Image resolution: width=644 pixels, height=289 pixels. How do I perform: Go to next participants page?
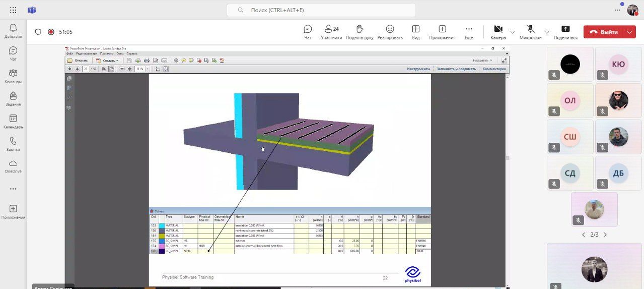(x=605, y=235)
